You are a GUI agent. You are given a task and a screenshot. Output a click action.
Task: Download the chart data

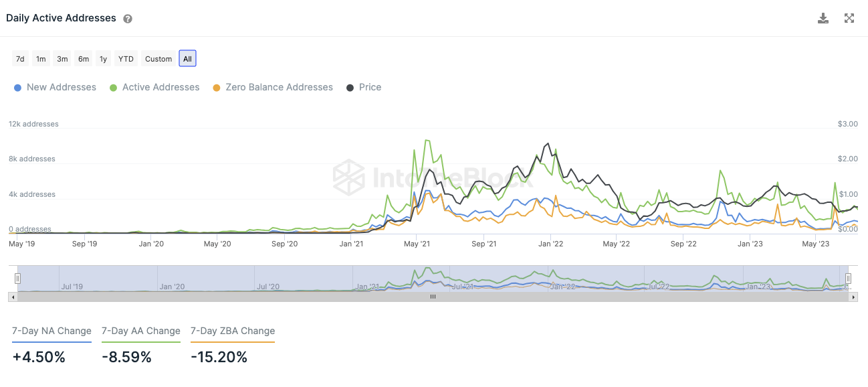(823, 18)
